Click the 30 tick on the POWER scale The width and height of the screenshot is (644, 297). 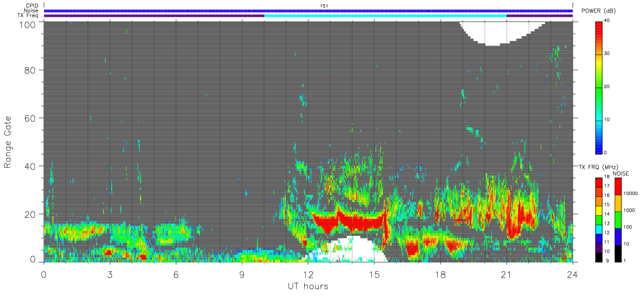[x=607, y=53]
